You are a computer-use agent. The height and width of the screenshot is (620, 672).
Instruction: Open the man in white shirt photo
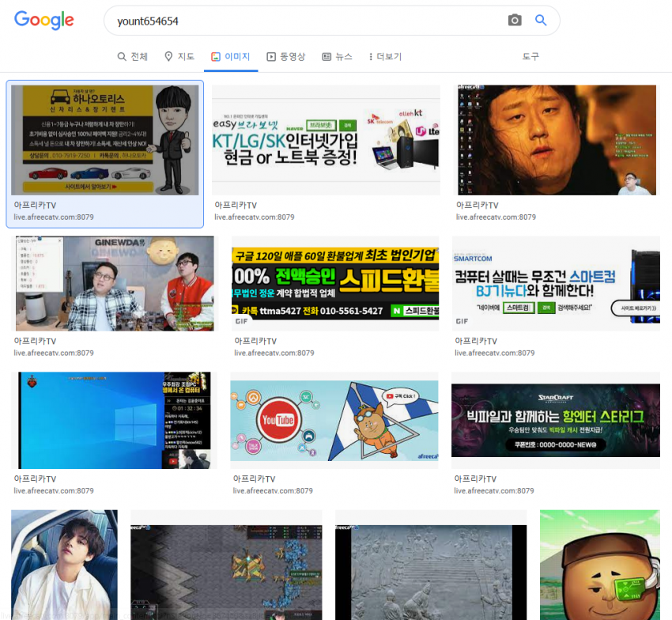click(x=64, y=565)
